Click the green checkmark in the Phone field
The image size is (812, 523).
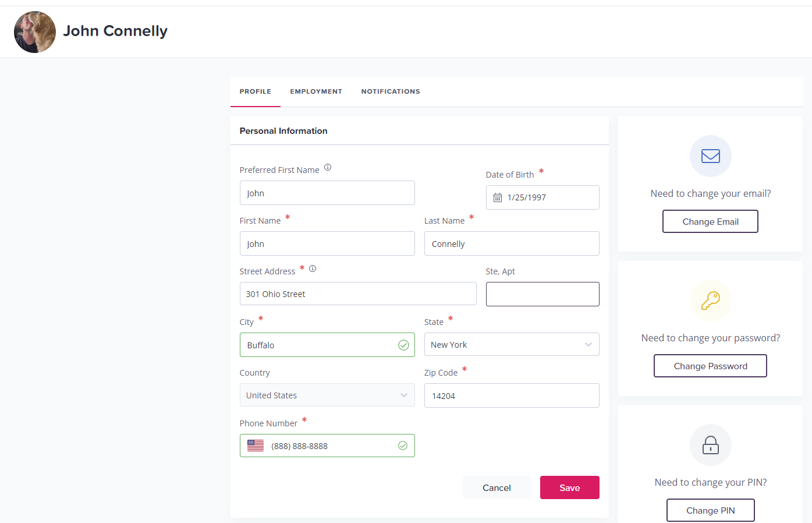[x=403, y=445]
